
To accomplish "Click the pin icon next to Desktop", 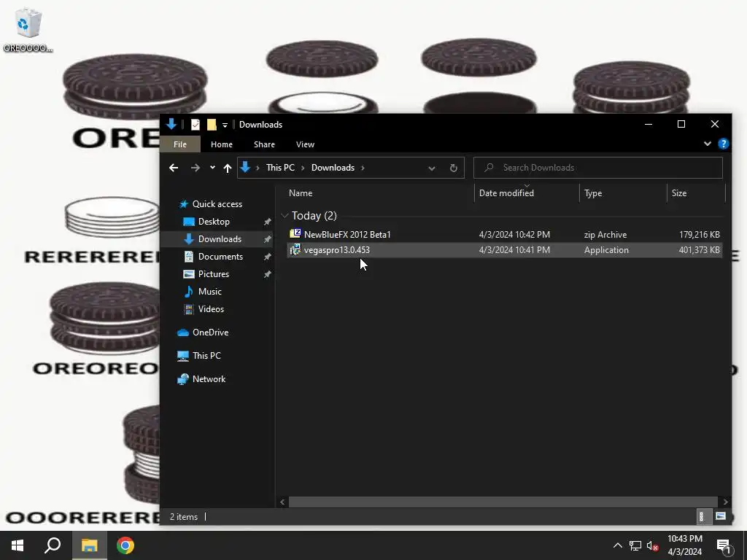I will click(267, 222).
